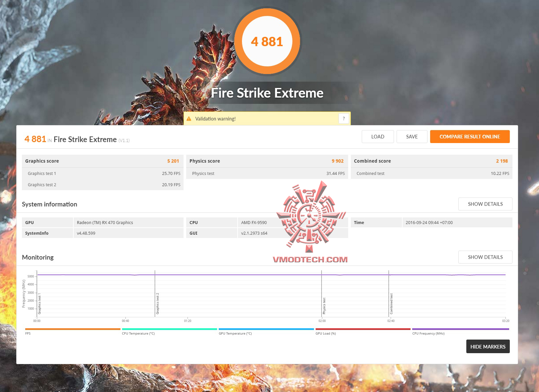Click the 4 881 score in the circle
The height and width of the screenshot is (392, 539).
click(x=267, y=41)
